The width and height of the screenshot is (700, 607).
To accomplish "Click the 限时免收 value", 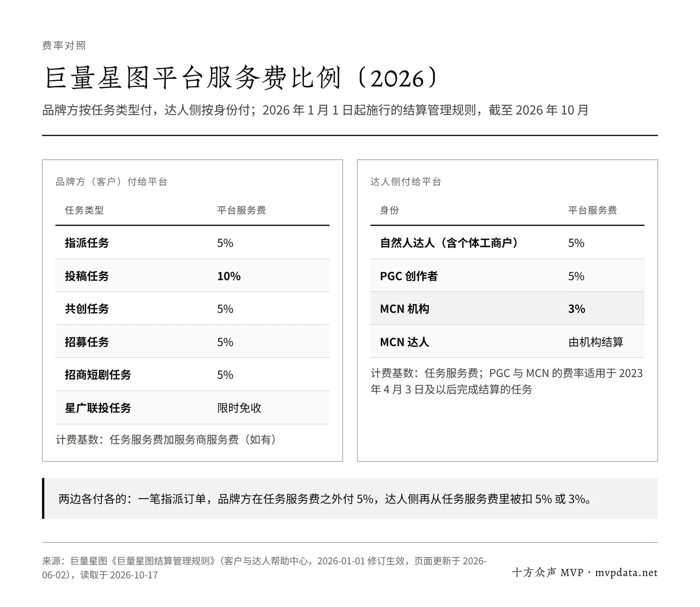I will 239,408.
